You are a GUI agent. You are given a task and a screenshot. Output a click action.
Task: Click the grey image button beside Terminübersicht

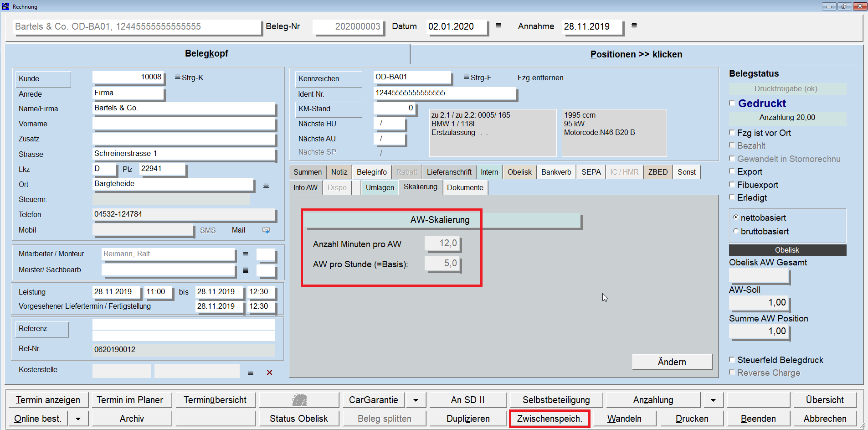click(299, 400)
